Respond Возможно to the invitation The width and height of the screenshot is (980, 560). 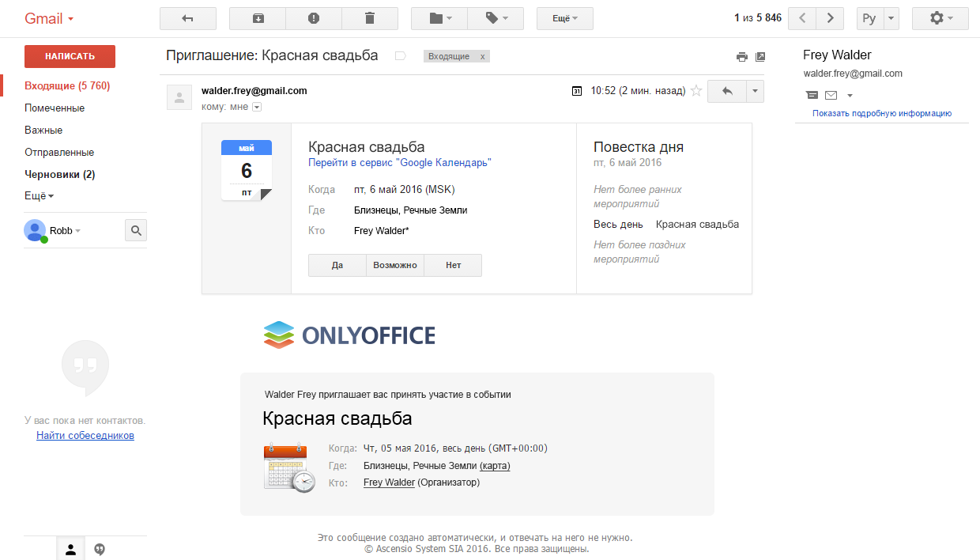click(395, 265)
